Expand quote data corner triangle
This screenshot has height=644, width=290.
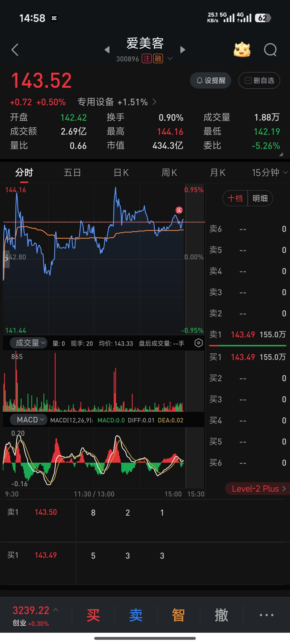coord(281,154)
